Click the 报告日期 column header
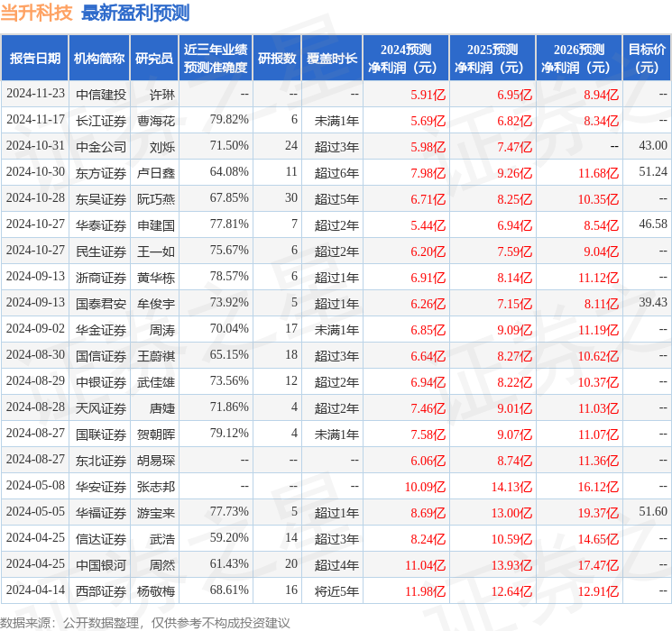The width and height of the screenshot is (672, 631). [x=34, y=58]
